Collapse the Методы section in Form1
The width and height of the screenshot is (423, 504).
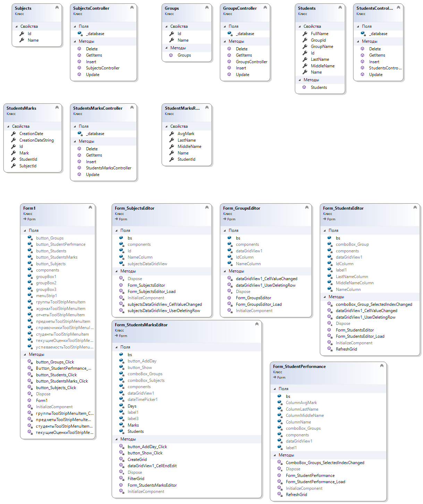coord(25,354)
